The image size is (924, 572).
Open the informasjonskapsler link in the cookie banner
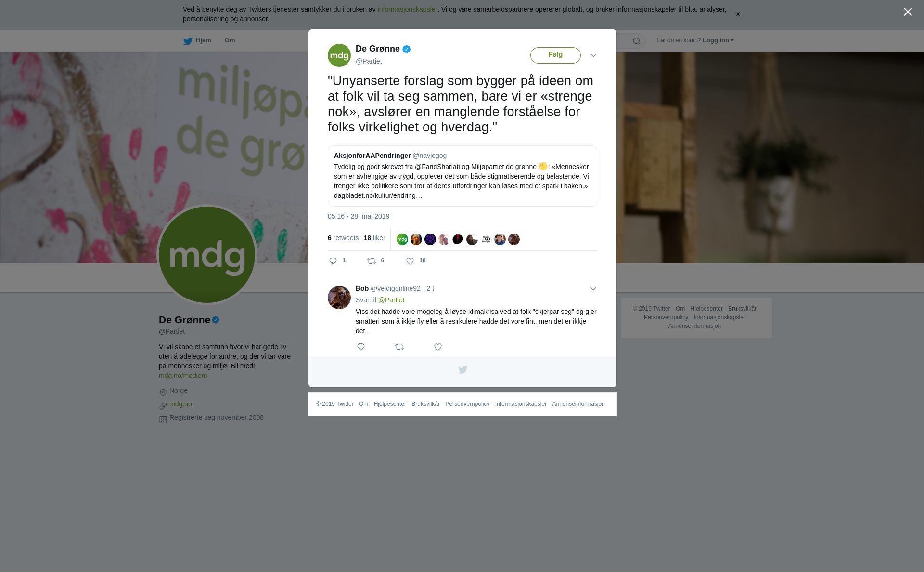click(x=407, y=9)
